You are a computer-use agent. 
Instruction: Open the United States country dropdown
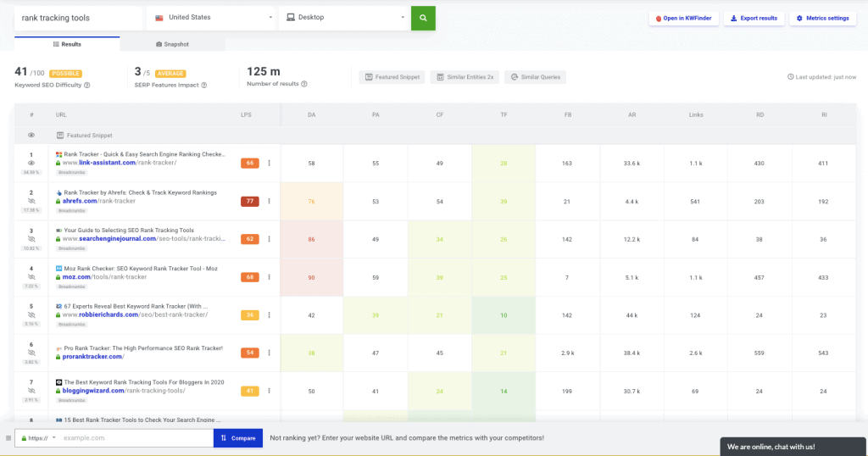coord(211,18)
